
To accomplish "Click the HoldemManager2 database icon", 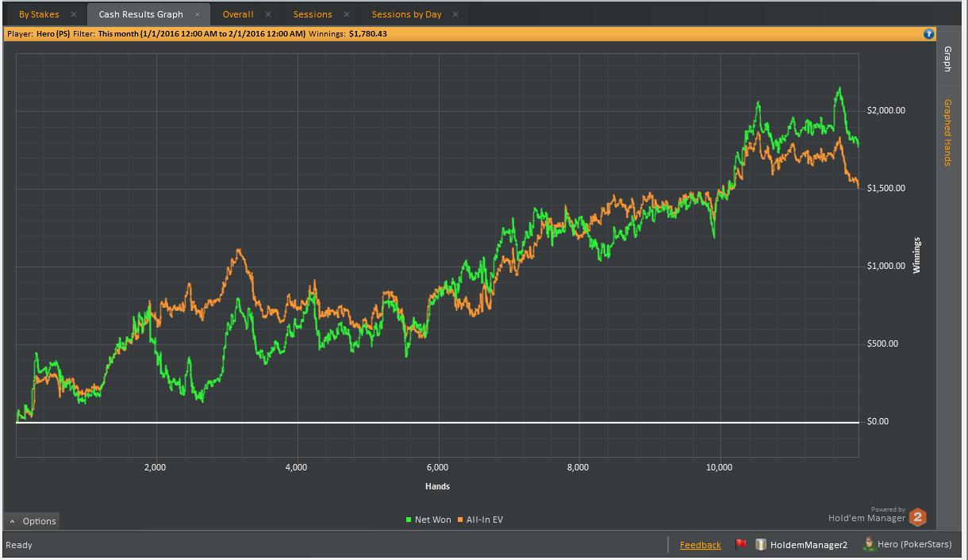I will [761, 545].
